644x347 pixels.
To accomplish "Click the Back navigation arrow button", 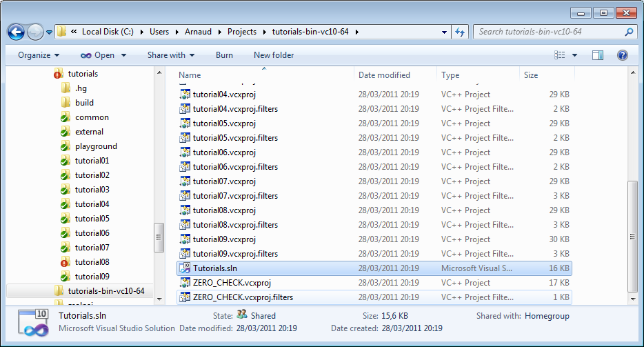I will [17, 32].
